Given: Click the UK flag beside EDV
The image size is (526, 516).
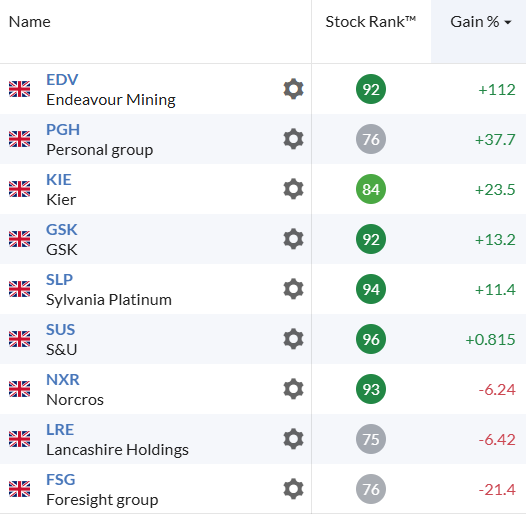Looking at the screenshot, I should click(x=19, y=89).
